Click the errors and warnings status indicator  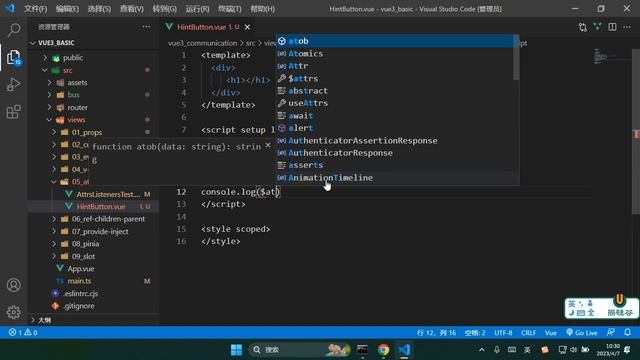[x=23, y=333]
